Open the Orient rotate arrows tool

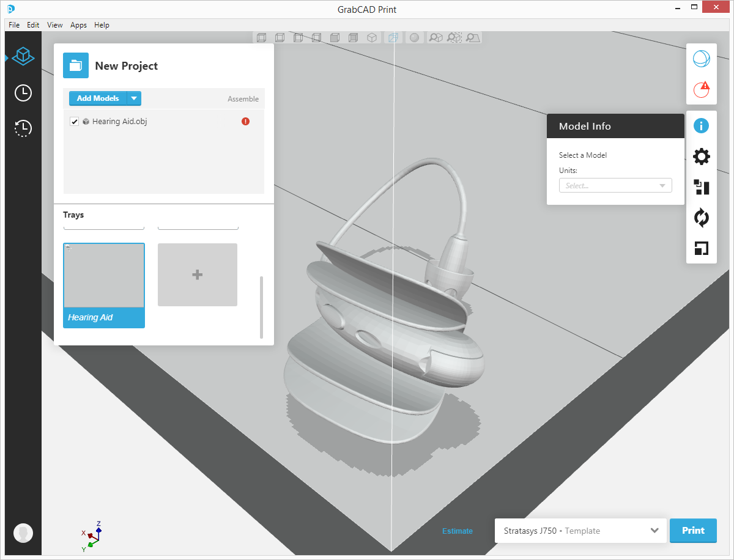(x=701, y=217)
